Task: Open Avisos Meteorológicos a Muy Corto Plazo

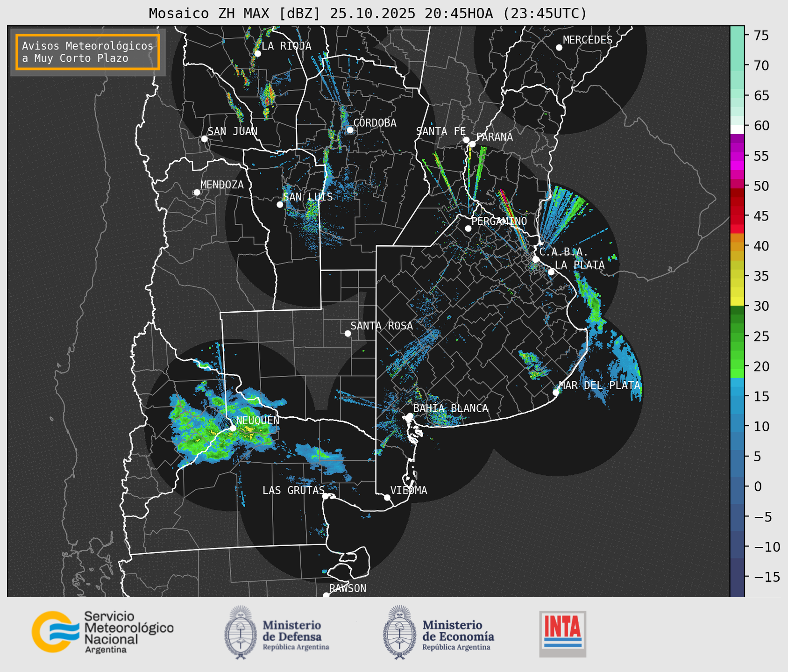Action: 88,52
